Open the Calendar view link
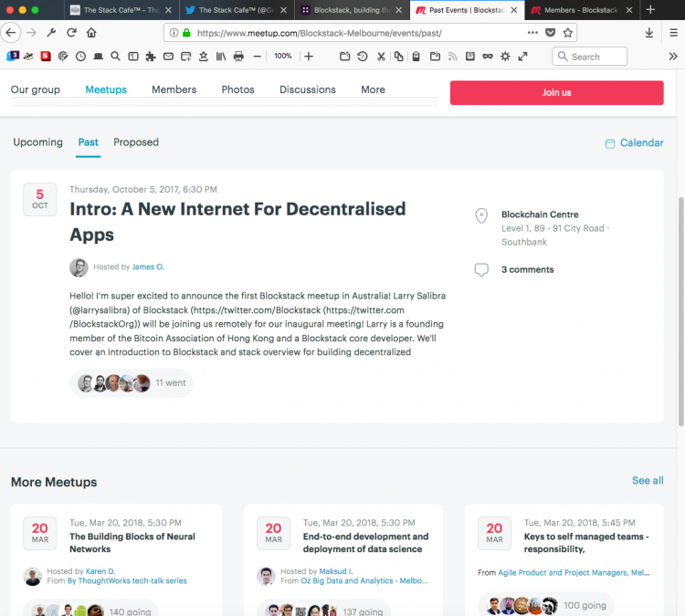The image size is (685, 616). (634, 142)
